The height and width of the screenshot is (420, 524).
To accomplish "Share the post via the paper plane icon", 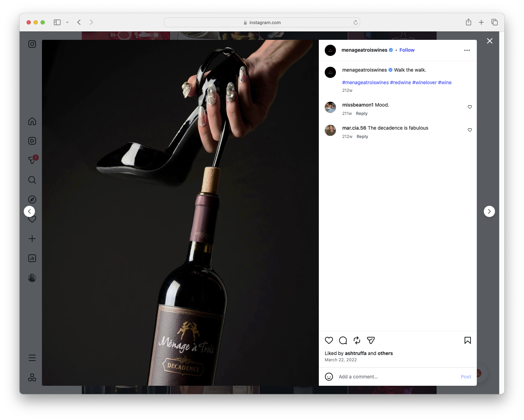I will [371, 340].
